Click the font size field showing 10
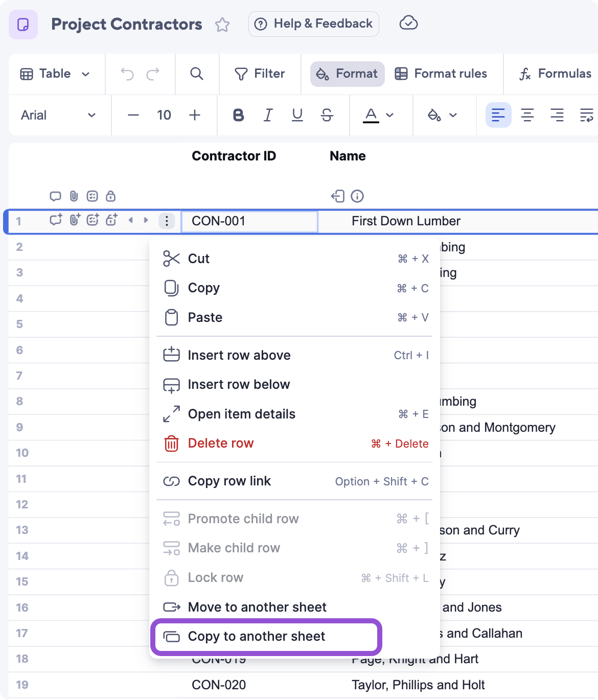598x700 pixels. tap(164, 115)
